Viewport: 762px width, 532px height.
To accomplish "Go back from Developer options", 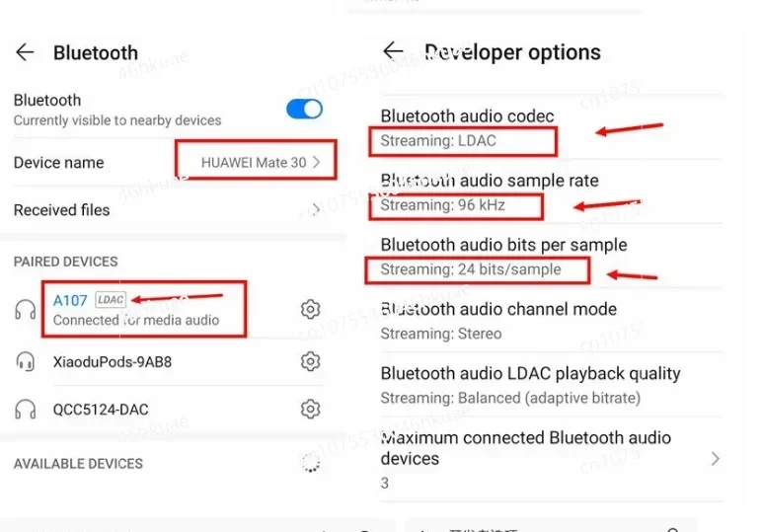I will [393, 50].
